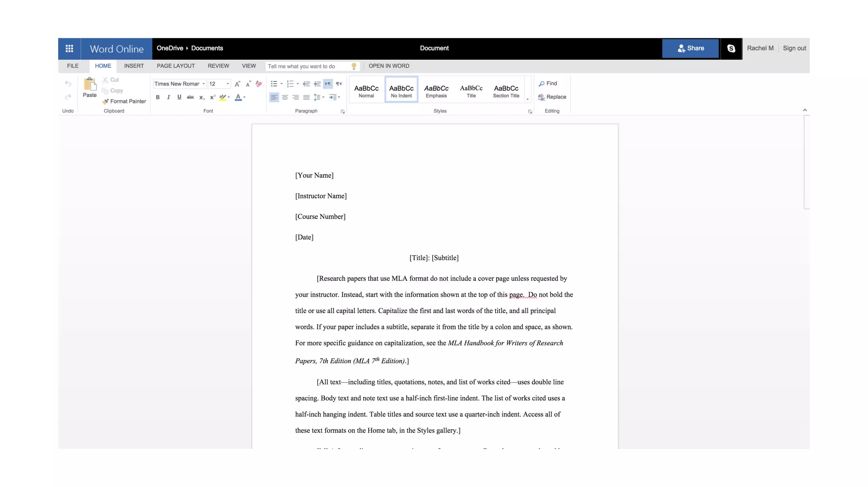
Task: Open the app launcher grid icon
Action: [69, 48]
